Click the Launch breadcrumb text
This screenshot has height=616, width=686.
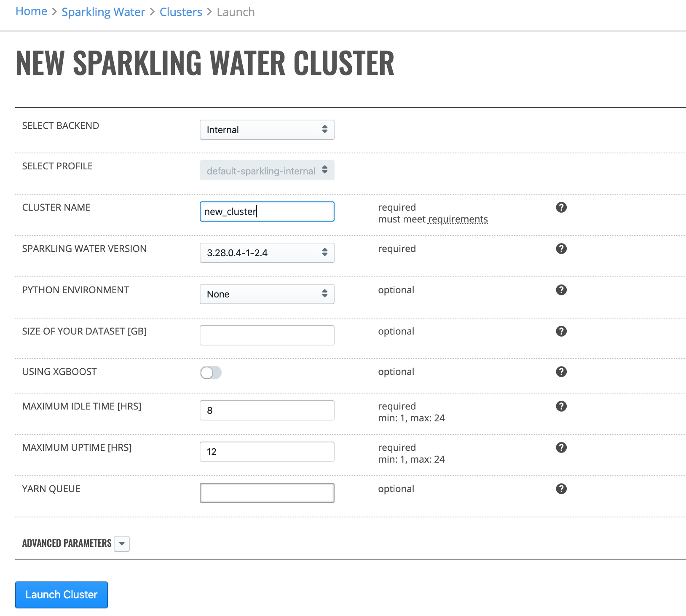(236, 12)
